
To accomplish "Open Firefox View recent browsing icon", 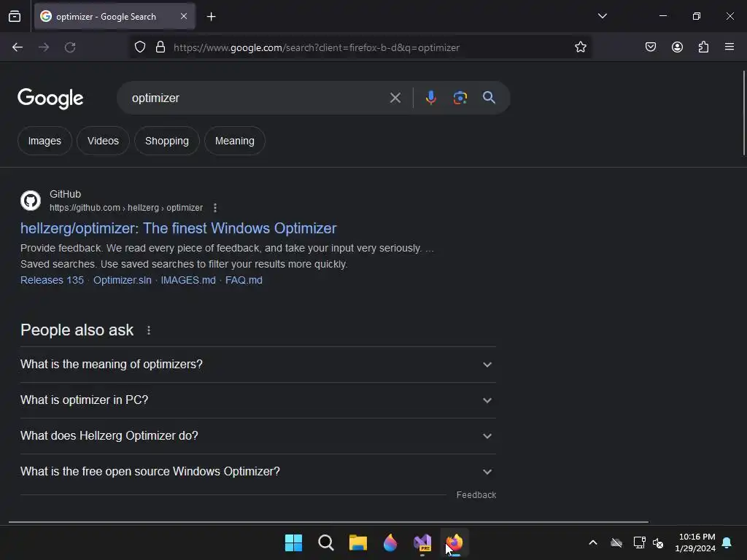I will (15, 17).
